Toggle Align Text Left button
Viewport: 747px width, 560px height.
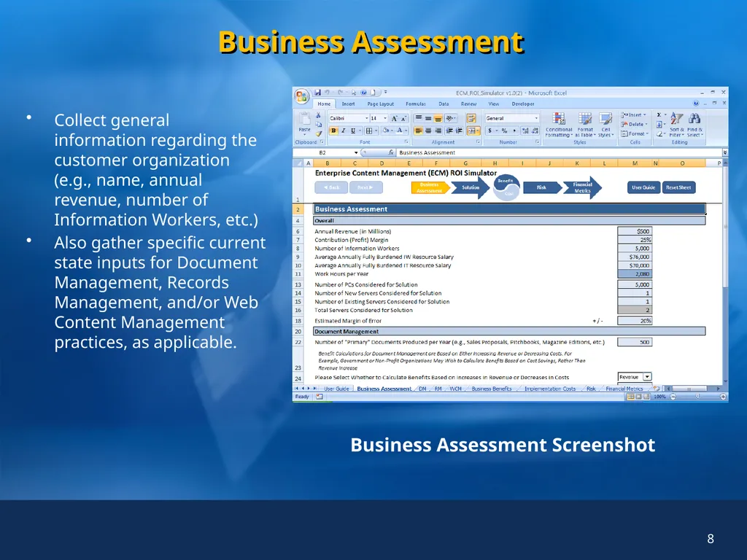(418, 131)
